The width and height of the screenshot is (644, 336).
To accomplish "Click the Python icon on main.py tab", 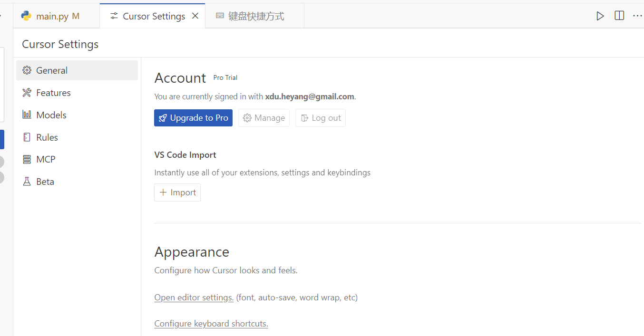I will (x=26, y=16).
